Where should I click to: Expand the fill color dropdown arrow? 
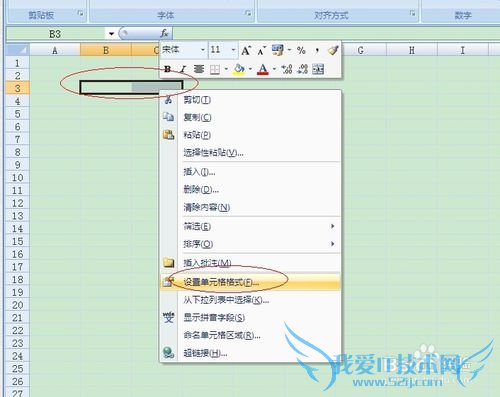[x=250, y=69]
